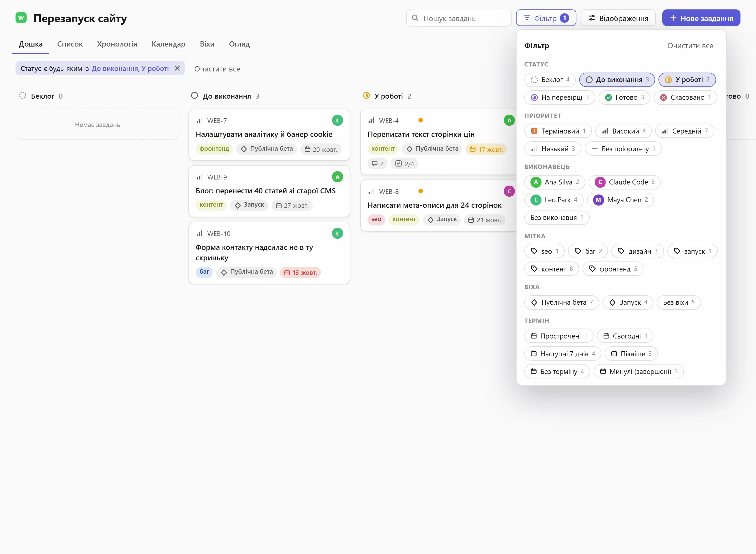Click the Пошук завдань search field

(458, 18)
